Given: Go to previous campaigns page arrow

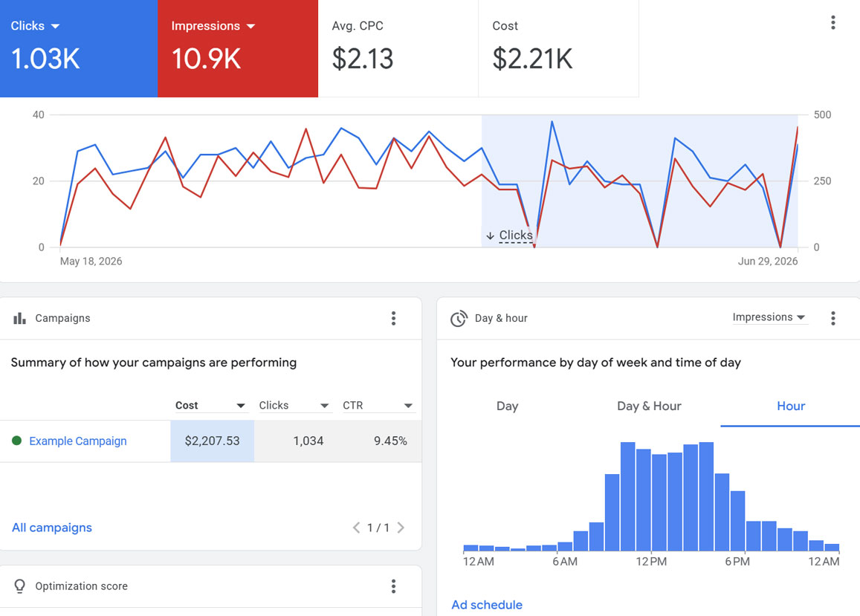Looking at the screenshot, I should pyautogui.click(x=357, y=528).
